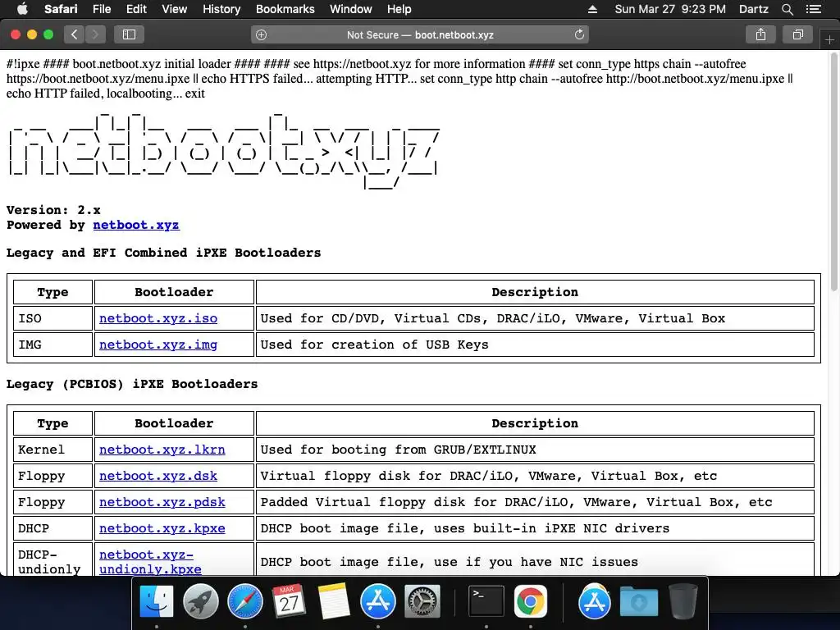Open the App Store icon left of System Preferences
Image resolution: width=840 pixels, height=630 pixels.
point(378,601)
